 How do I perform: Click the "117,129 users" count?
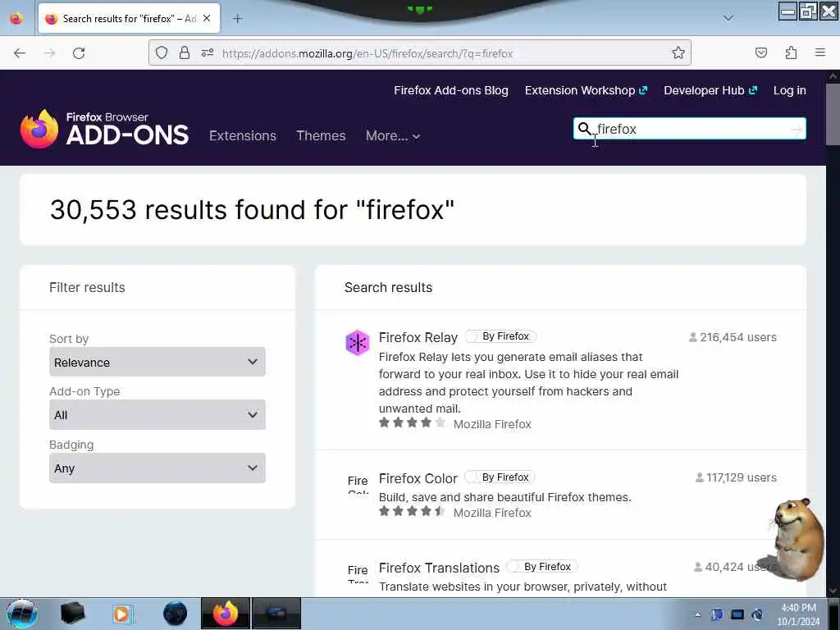736,478
